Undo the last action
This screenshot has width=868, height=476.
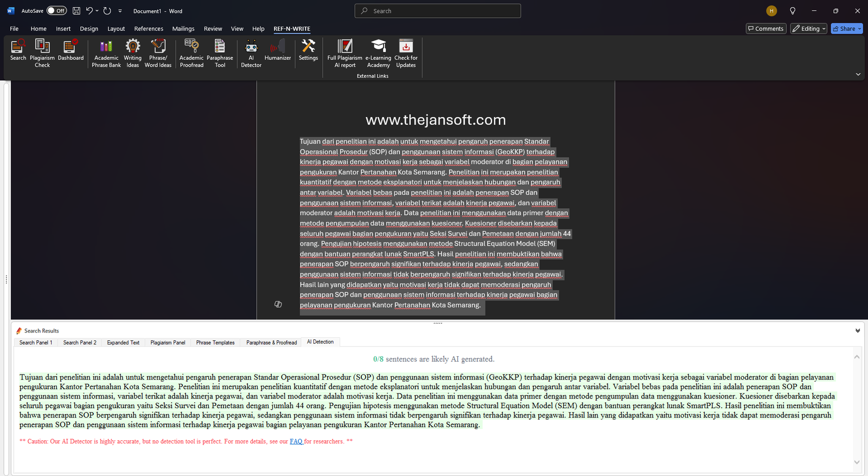click(x=90, y=11)
